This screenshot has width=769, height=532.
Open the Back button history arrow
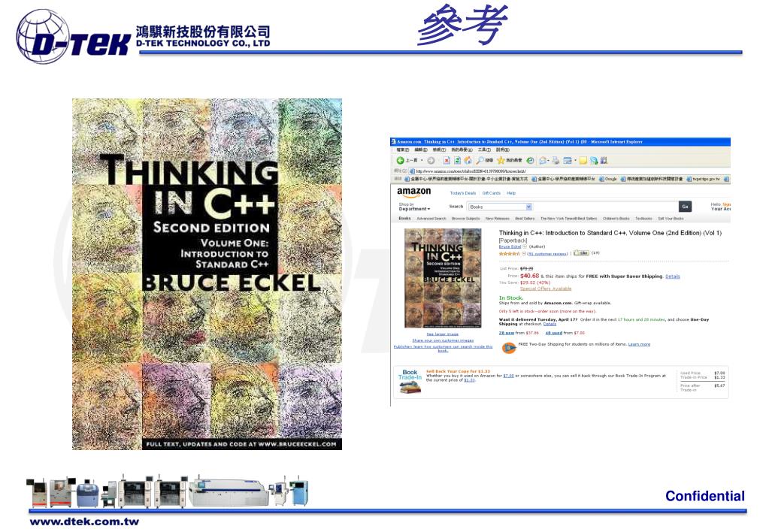tap(422, 160)
